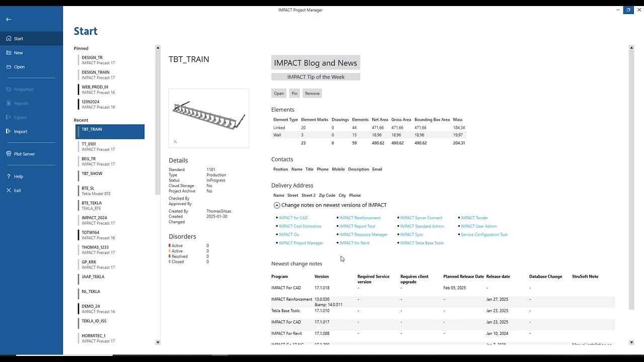Viewport: 644px width, 362px height.
Task: Open the IMPACT for Revit link
Action: click(354, 243)
